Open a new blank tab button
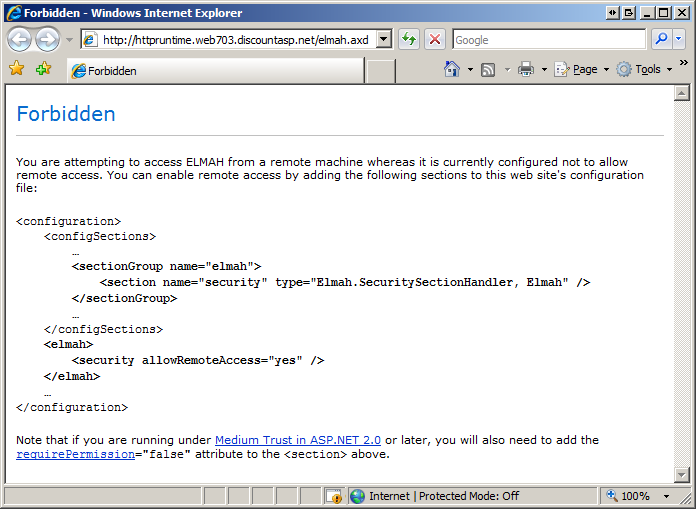 coord(380,71)
